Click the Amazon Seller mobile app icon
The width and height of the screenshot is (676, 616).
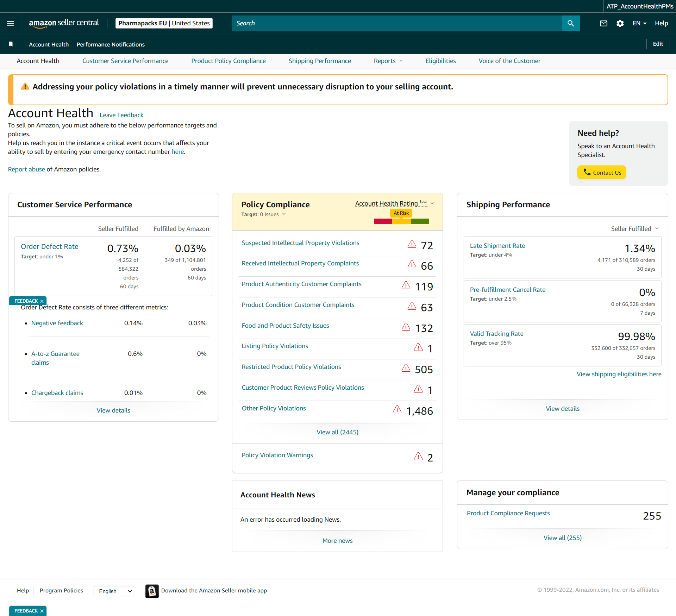point(152,591)
